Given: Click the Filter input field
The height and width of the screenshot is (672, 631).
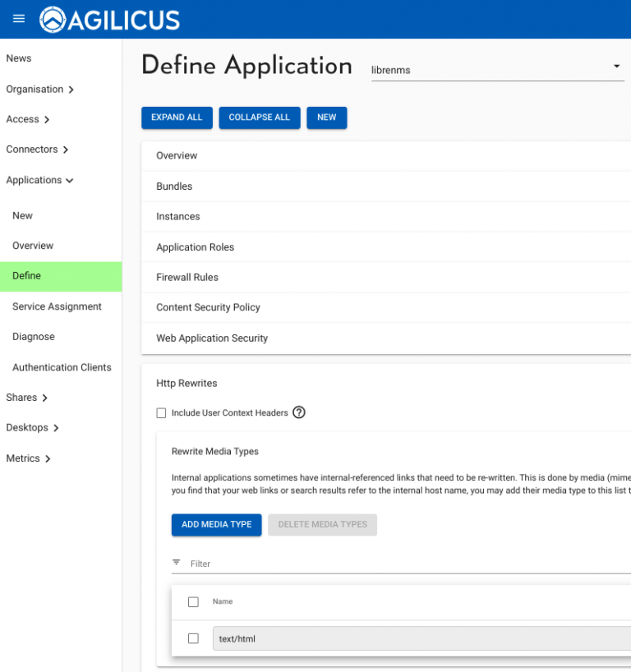Looking at the screenshot, I should (403, 564).
